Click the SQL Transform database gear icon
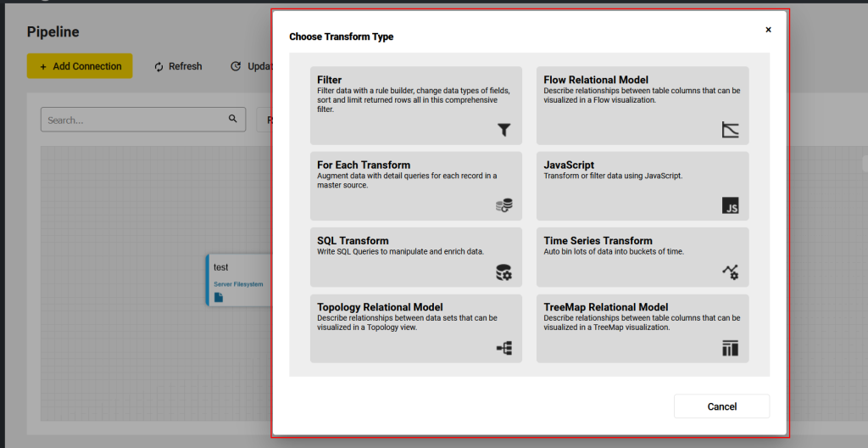The width and height of the screenshot is (868, 448). tap(504, 272)
